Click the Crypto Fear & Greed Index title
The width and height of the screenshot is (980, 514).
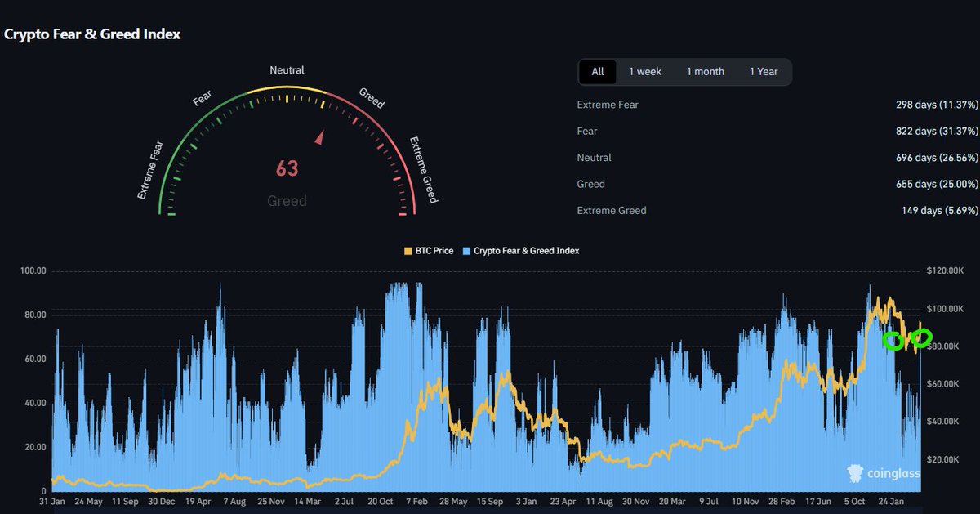click(92, 34)
